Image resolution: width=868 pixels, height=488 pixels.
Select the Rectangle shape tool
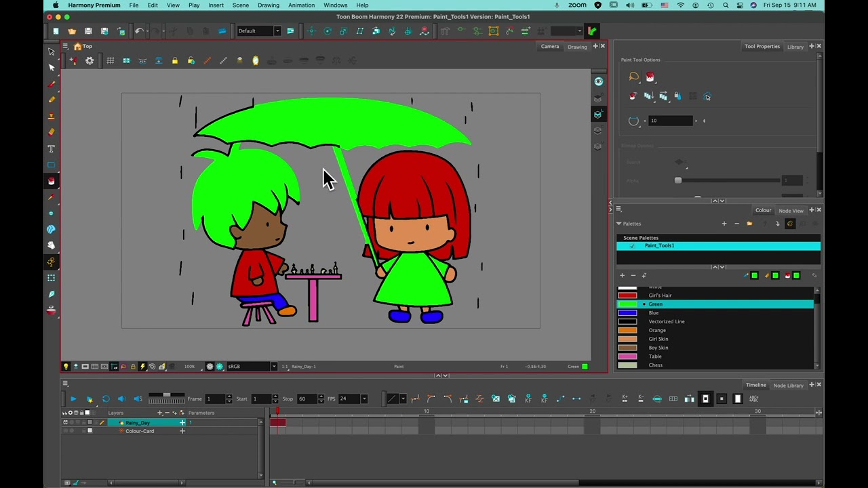(52, 165)
